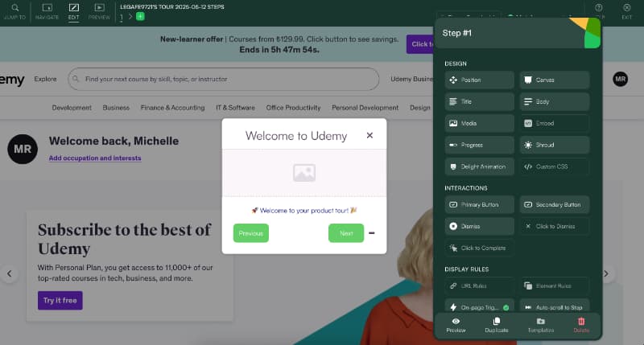Open the Custom CSS setting

pos(555,167)
